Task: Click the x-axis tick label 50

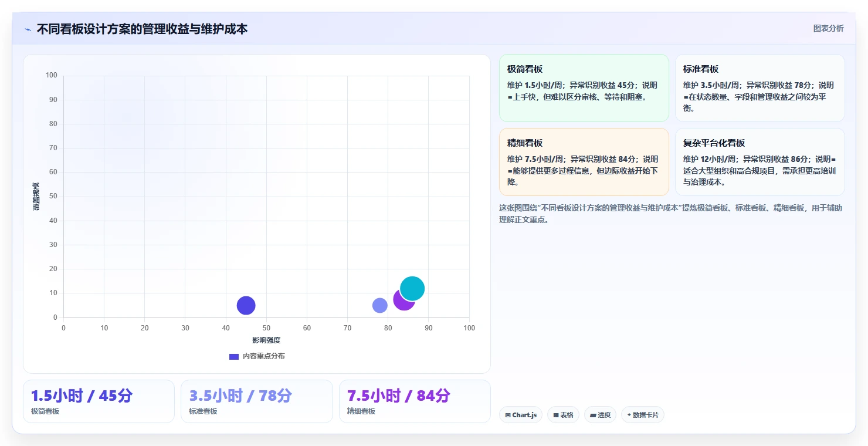Action: [266, 328]
